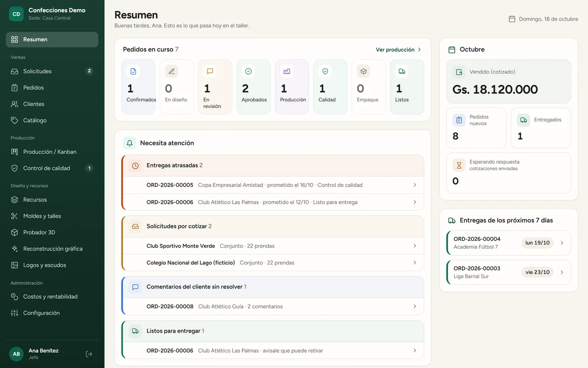The height and width of the screenshot is (368, 588).
Task: Open the Club Sportivo Monte Verde row chevron
Action: coord(415,246)
